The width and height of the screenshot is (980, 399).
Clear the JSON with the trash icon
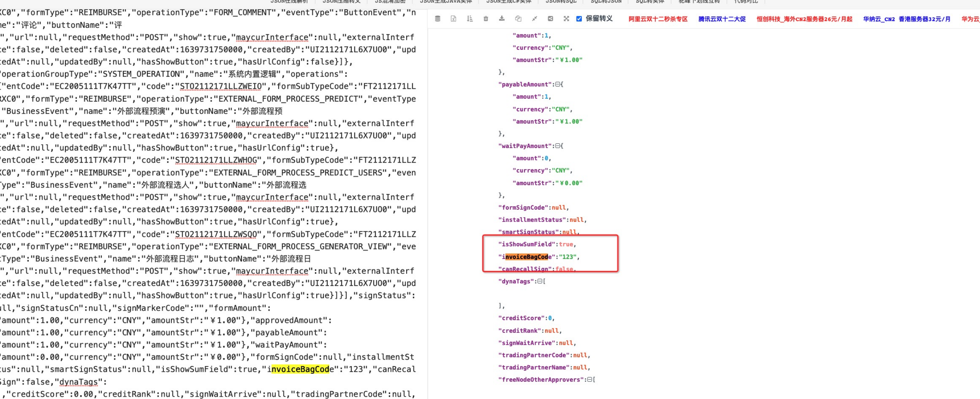tap(486, 19)
